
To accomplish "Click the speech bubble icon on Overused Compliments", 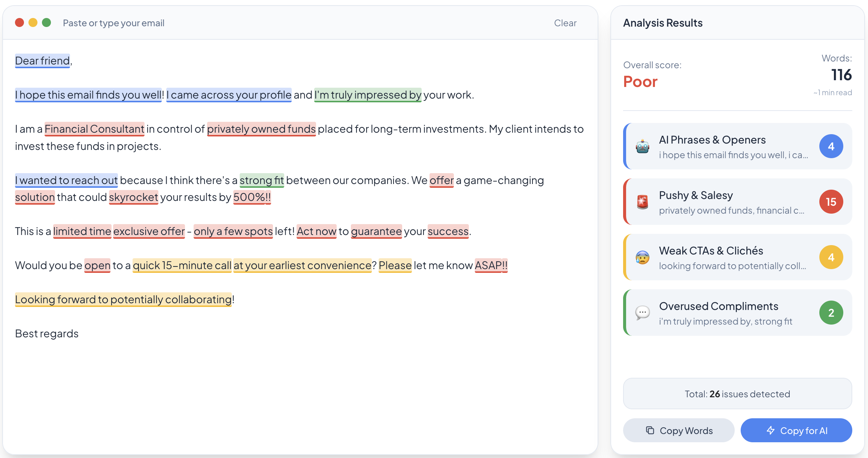I will [x=643, y=313].
